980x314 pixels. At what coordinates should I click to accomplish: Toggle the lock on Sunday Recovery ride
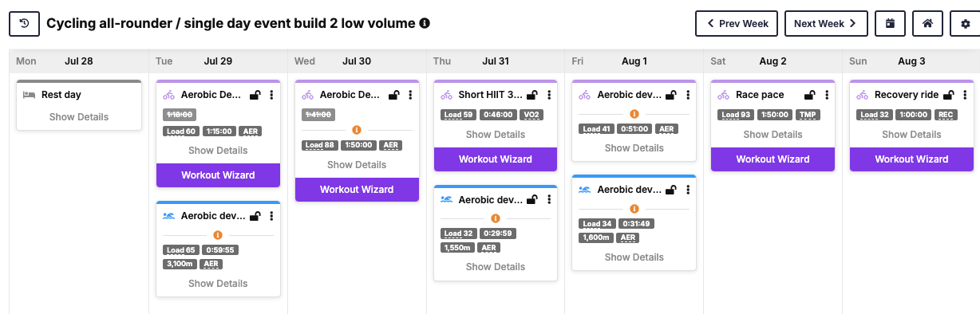click(x=949, y=95)
